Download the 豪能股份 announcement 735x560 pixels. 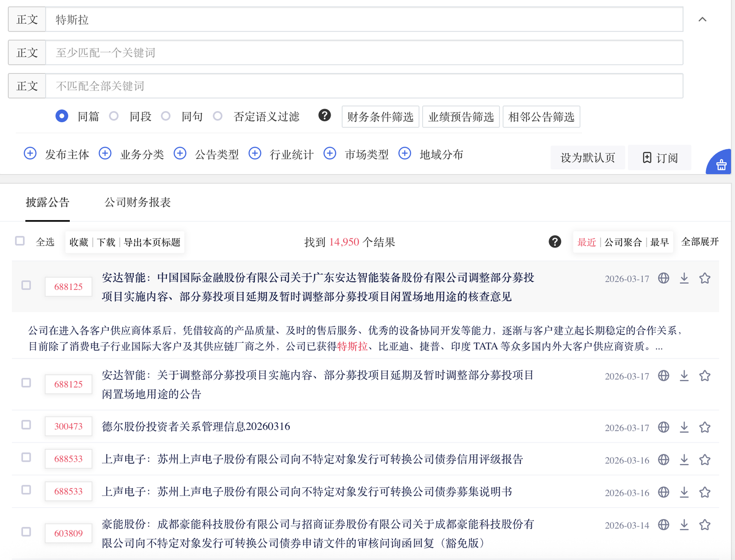pyautogui.click(x=684, y=525)
